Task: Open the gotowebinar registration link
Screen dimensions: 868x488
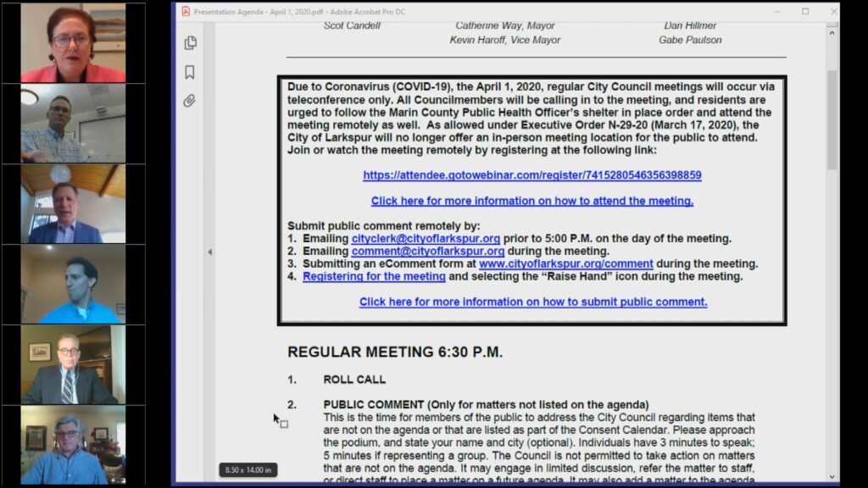Action: point(532,175)
